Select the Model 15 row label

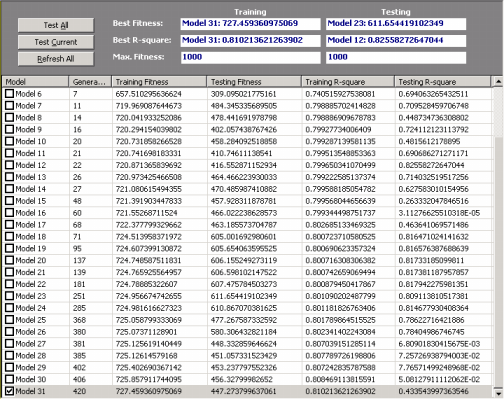(31, 201)
